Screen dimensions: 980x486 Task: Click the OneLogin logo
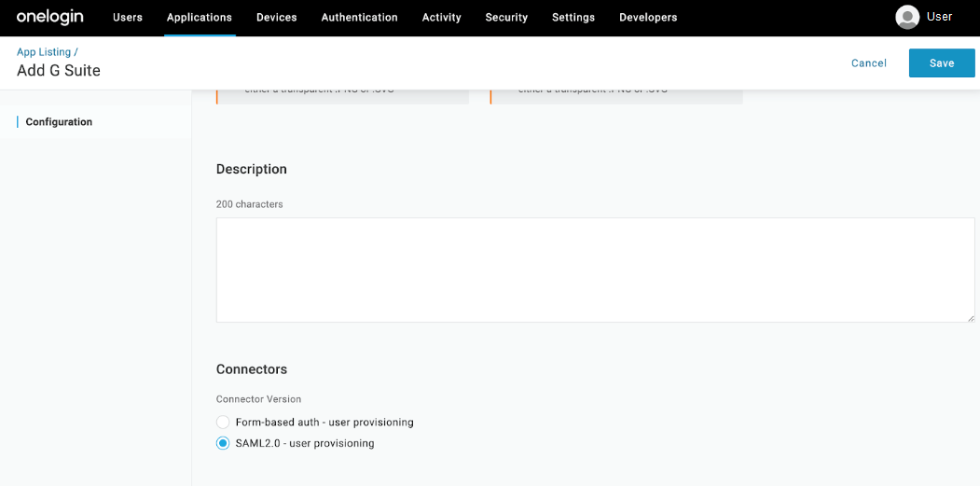tap(51, 17)
